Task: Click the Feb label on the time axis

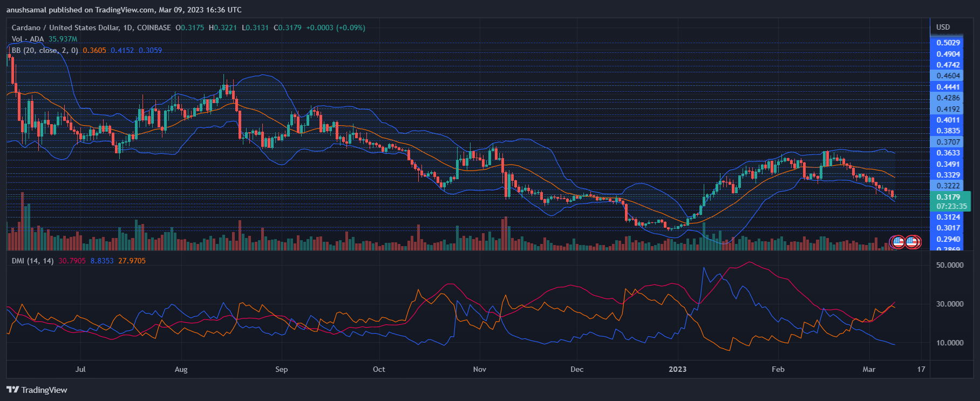Action: [778, 369]
